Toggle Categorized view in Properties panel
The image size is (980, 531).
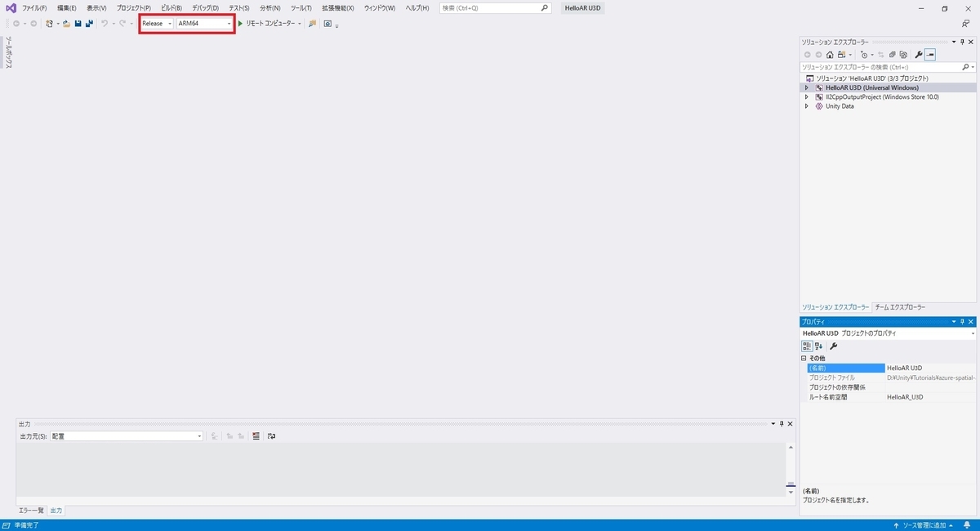[x=807, y=346]
